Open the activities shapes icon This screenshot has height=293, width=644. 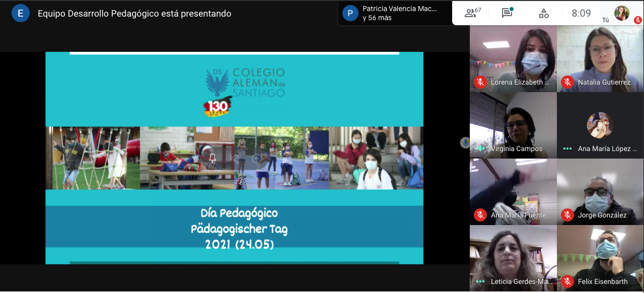coord(544,14)
